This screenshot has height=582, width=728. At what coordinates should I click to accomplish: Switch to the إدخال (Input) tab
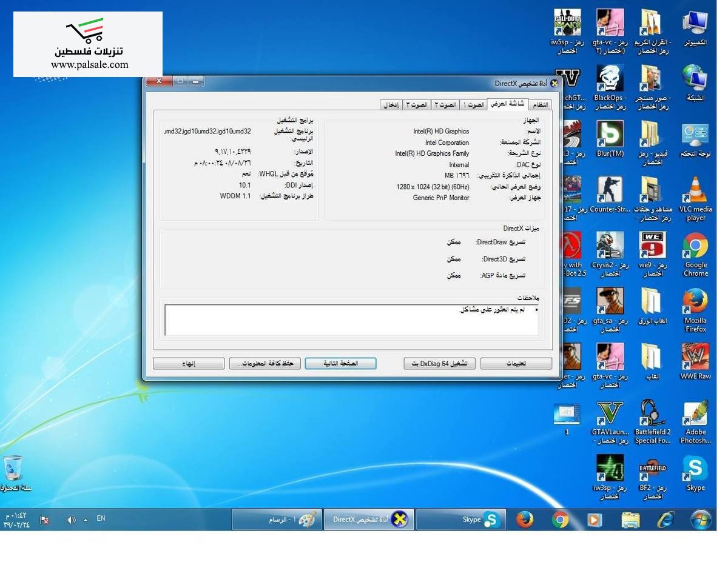pos(391,105)
